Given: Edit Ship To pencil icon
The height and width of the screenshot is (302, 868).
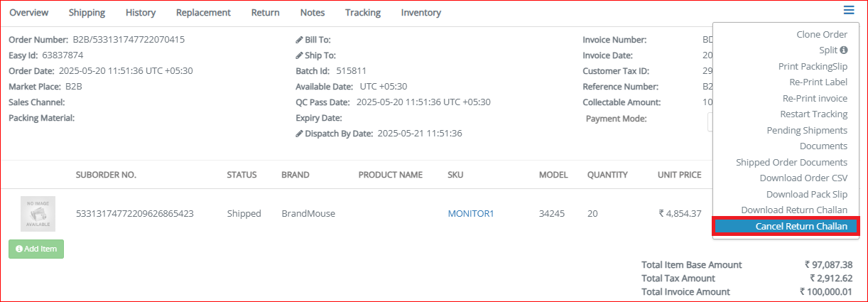Looking at the screenshot, I should (299, 55).
